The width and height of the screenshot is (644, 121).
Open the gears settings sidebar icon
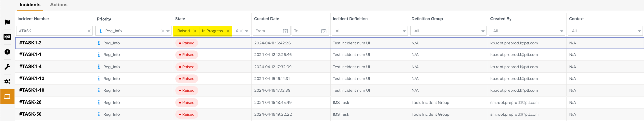point(7,81)
